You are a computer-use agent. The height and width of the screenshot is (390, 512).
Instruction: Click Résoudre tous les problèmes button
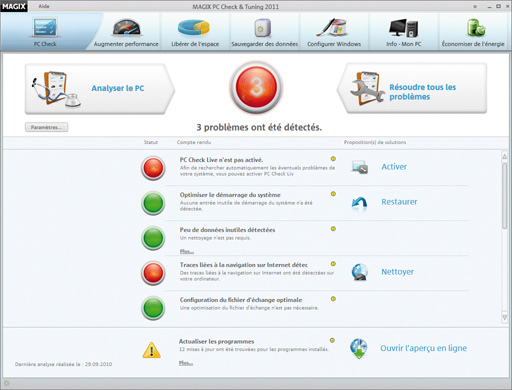412,88
